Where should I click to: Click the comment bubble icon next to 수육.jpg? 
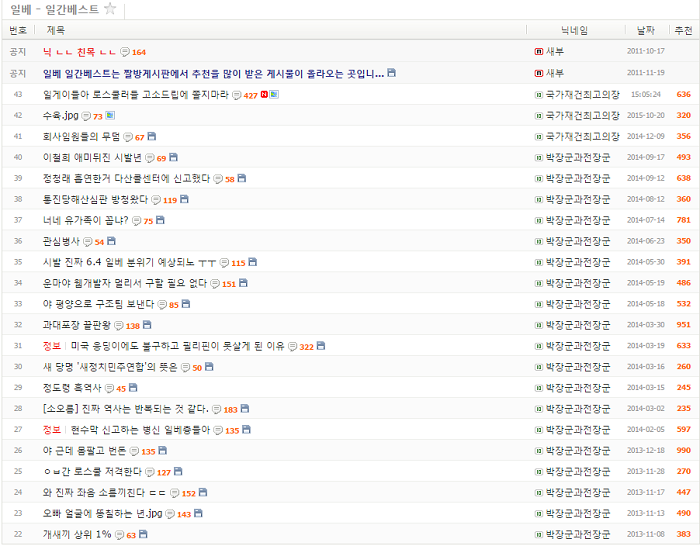[x=86, y=116]
